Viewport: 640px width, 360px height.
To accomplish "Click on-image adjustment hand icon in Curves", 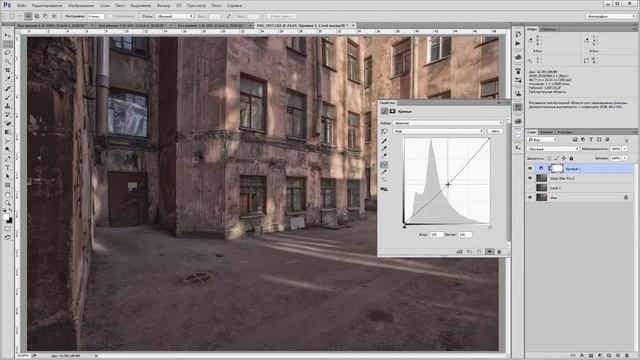I will pyautogui.click(x=384, y=131).
